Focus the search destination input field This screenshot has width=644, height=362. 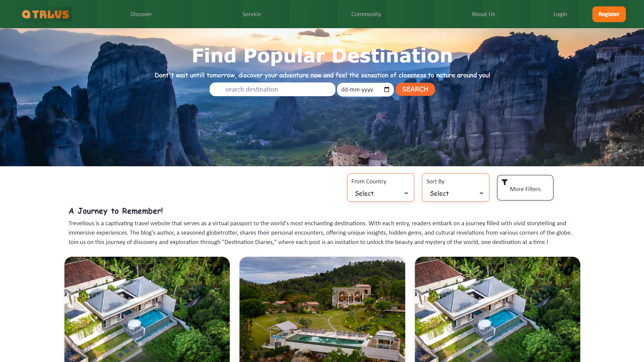272,89
